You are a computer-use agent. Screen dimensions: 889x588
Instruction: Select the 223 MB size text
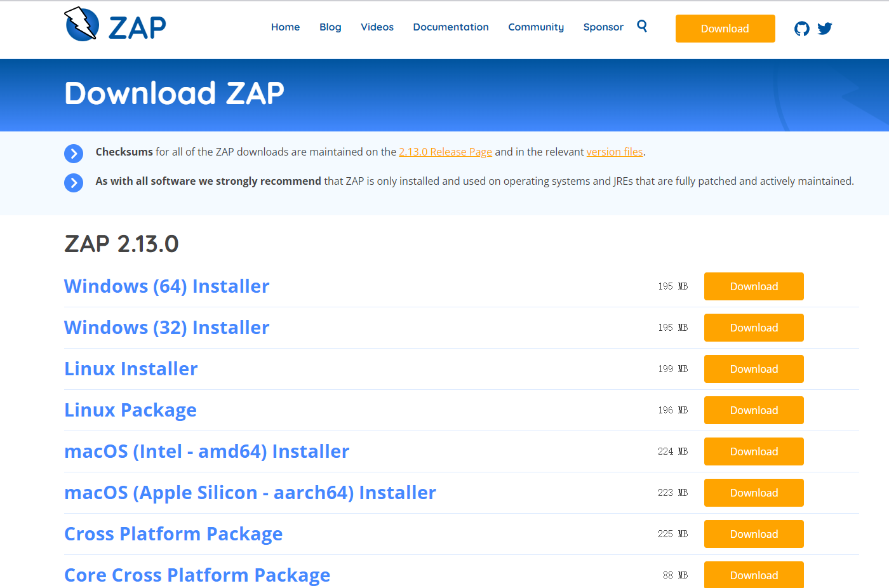point(673,493)
